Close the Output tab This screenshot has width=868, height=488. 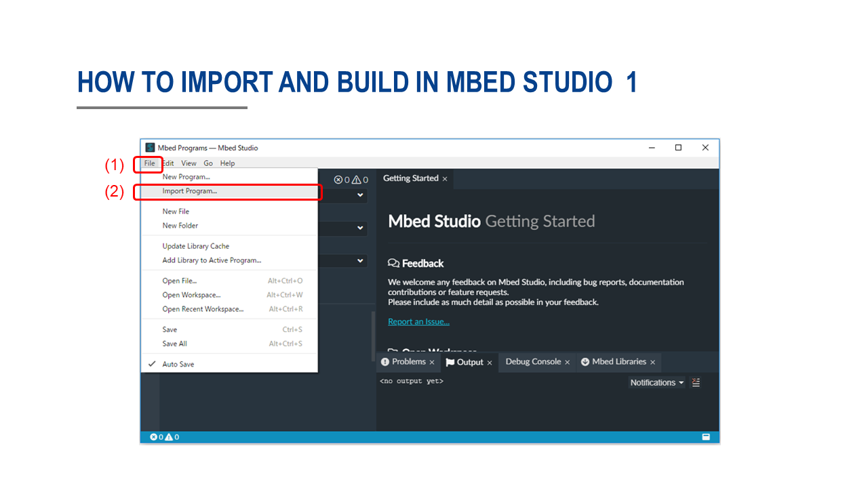(490, 363)
